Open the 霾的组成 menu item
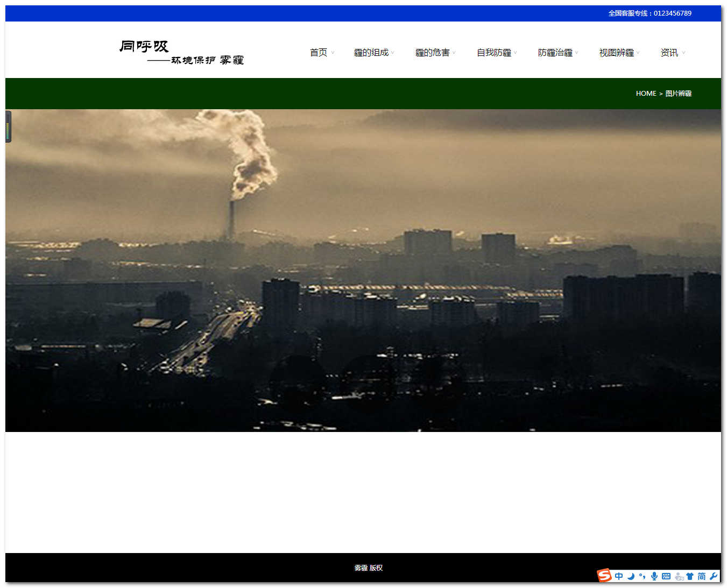Viewport: 727px width, 588px height. point(371,53)
